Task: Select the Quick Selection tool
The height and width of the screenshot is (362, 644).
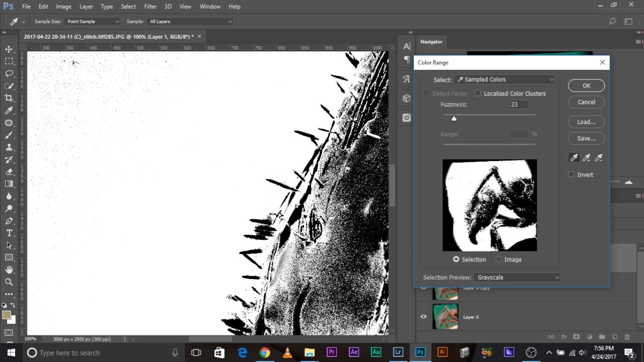Action: point(9,86)
